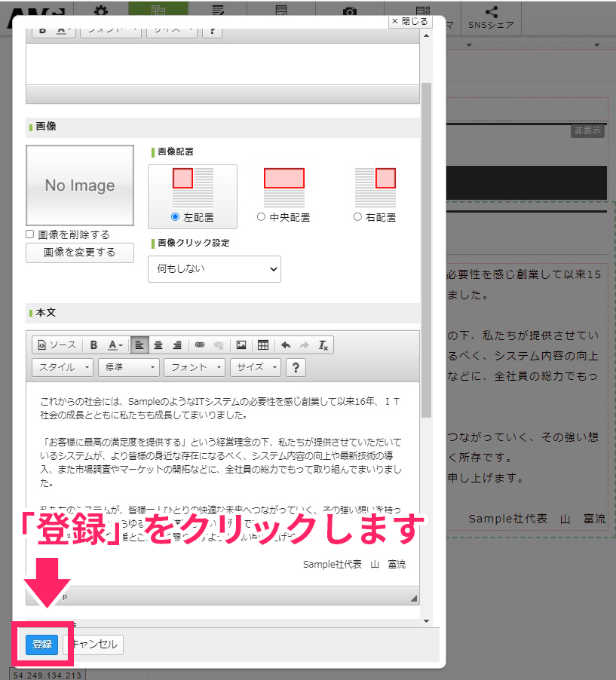Click the dialog's vertical scrollbar thumb
The width and height of the screenshot is (616, 680).
click(x=427, y=250)
